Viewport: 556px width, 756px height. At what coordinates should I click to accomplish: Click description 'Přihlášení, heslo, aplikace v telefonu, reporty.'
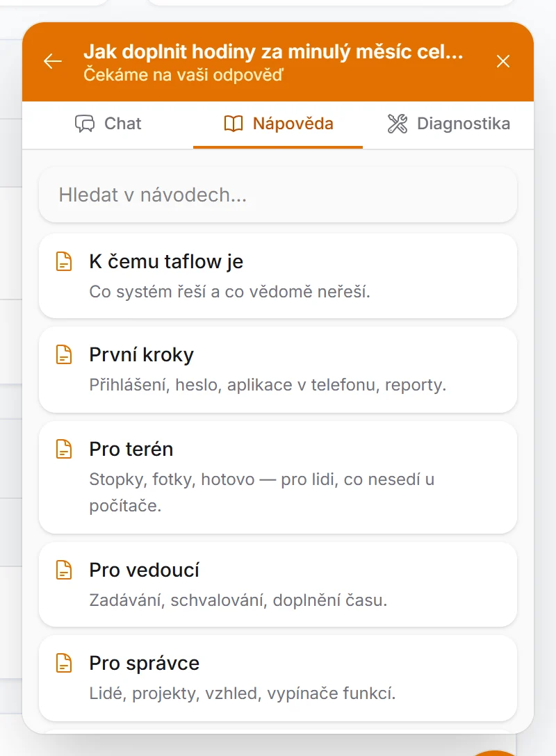(x=268, y=385)
